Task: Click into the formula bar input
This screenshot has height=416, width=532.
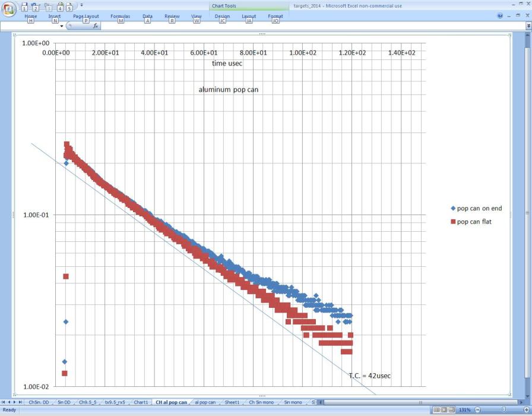Action: tap(313, 26)
